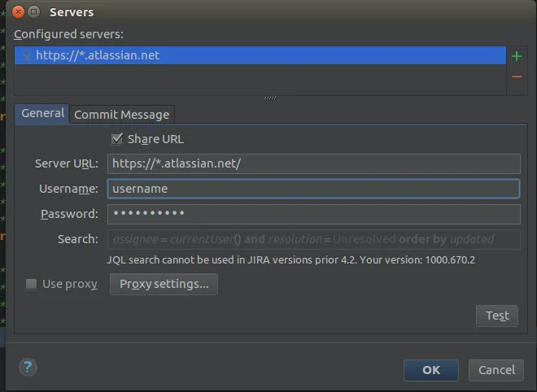
Task: Open Proxy settings
Action: [x=164, y=284]
